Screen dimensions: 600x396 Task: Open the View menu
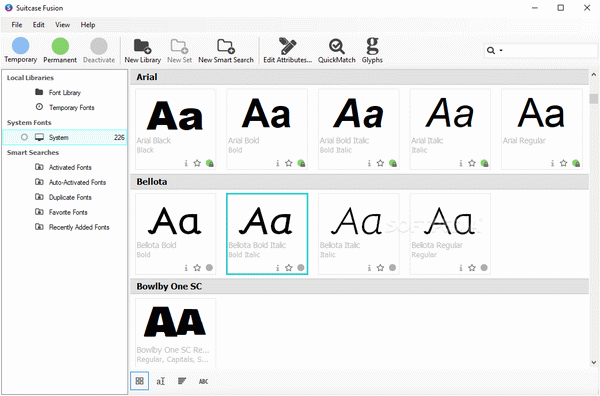[62, 25]
